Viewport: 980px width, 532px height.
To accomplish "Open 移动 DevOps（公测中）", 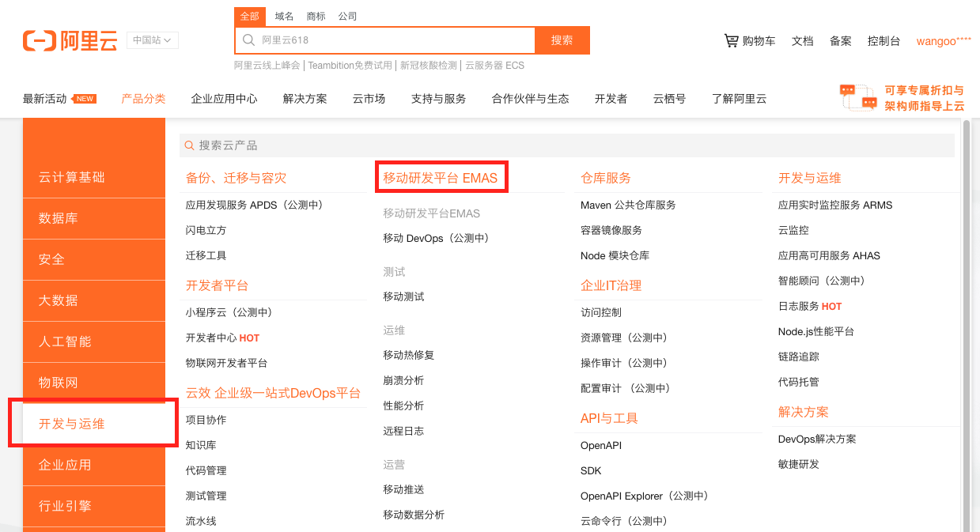I will click(436, 238).
